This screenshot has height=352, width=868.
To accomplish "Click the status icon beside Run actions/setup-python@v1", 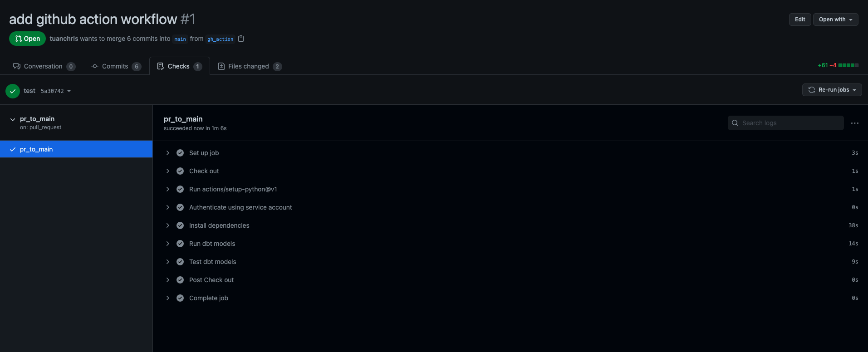I will click(180, 189).
